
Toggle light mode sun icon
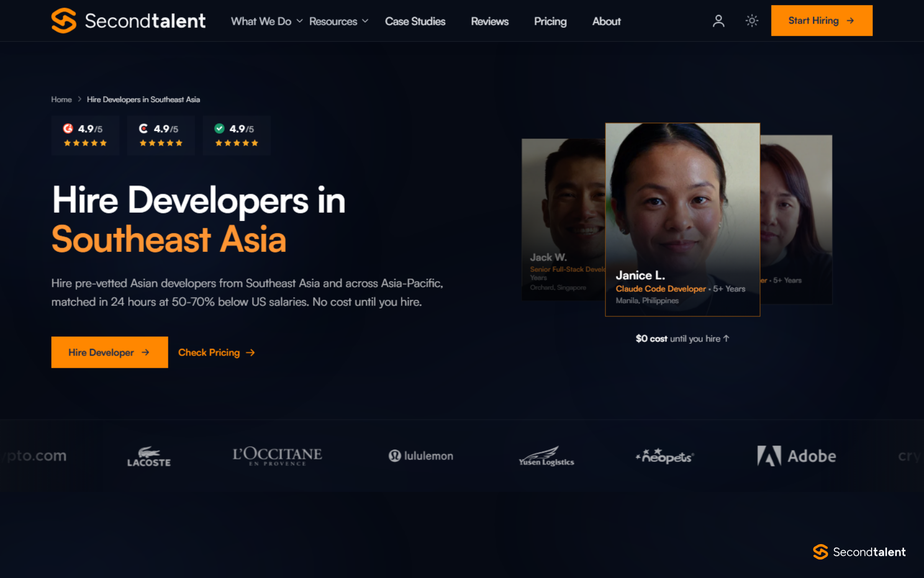point(752,21)
